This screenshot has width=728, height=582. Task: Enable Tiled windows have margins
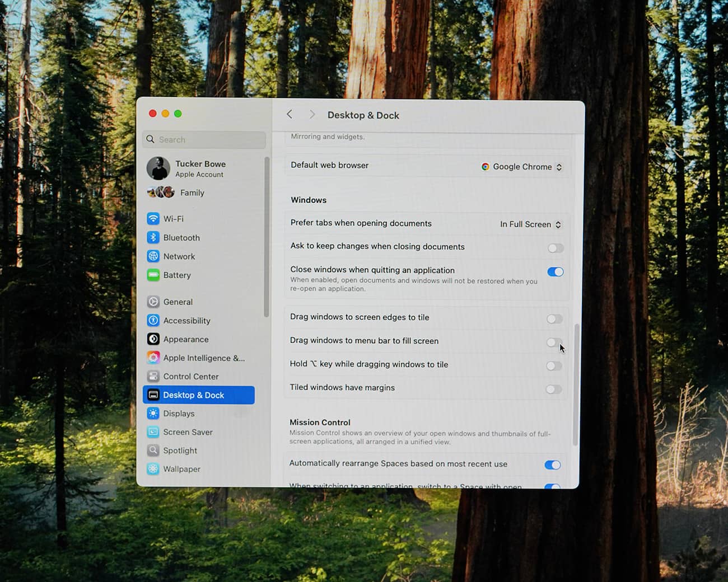tap(554, 389)
